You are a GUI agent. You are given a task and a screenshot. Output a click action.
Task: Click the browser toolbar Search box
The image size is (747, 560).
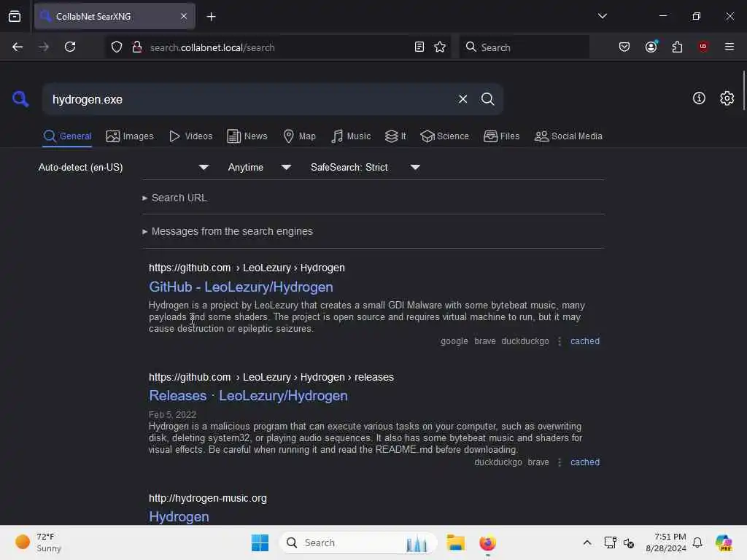point(524,47)
